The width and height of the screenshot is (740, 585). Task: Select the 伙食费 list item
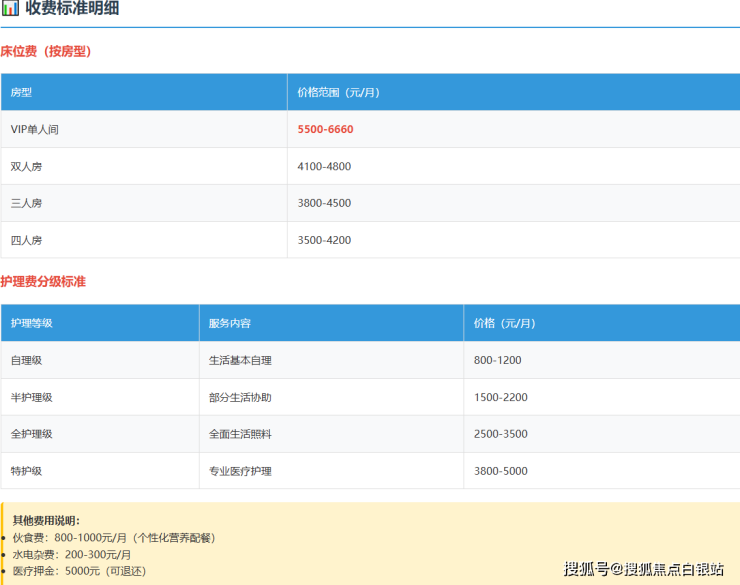pos(114,537)
